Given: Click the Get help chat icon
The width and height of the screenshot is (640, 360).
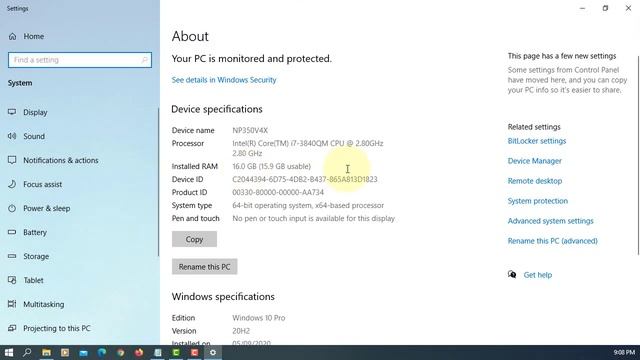Looking at the screenshot, I should click(x=512, y=275).
